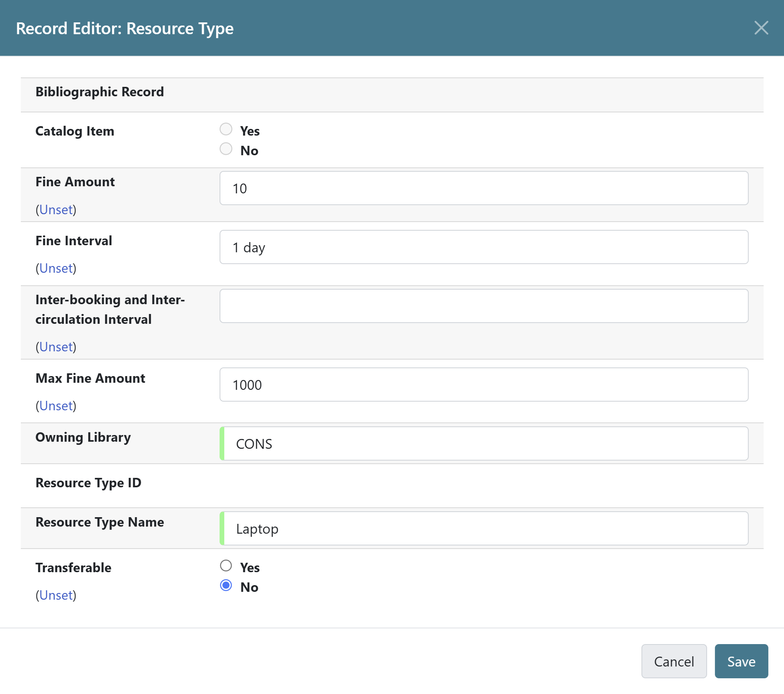This screenshot has width=784, height=694.
Task: Click the Resource Type ID label
Action: 88,483
